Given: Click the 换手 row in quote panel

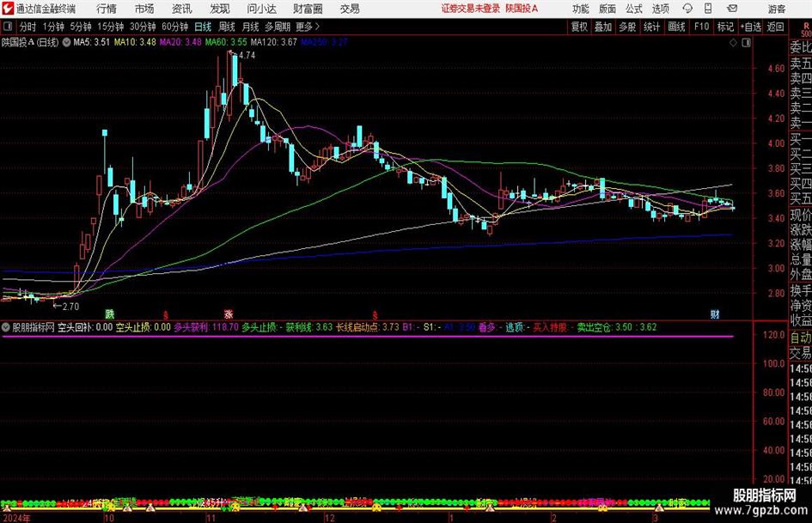Looking at the screenshot, I should click(800, 290).
